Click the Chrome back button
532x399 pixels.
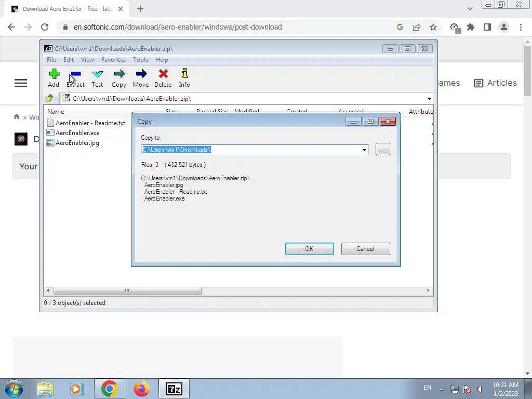tap(11, 27)
